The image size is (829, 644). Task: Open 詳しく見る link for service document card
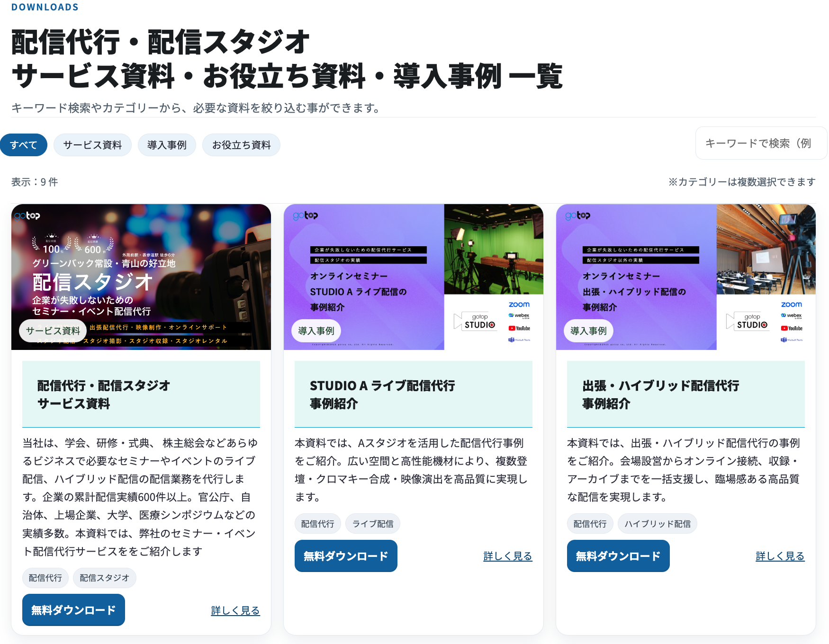coord(235,610)
